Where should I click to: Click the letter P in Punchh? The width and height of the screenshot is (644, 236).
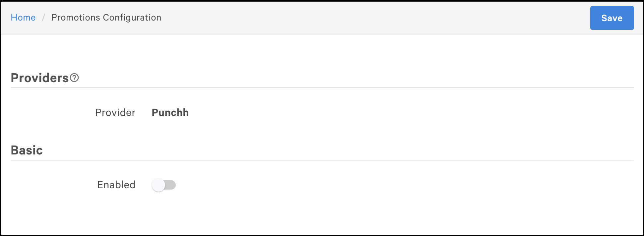click(x=155, y=113)
